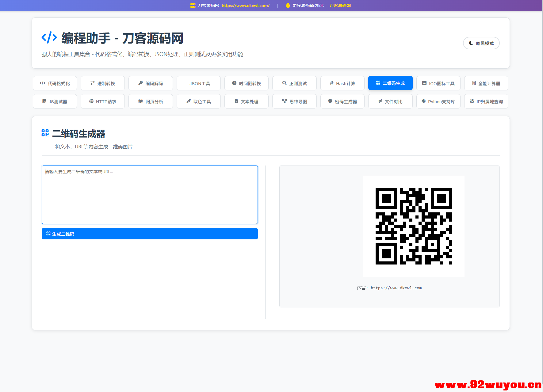Click the 生成二维码 button
The height and width of the screenshot is (392, 543).
150,234
